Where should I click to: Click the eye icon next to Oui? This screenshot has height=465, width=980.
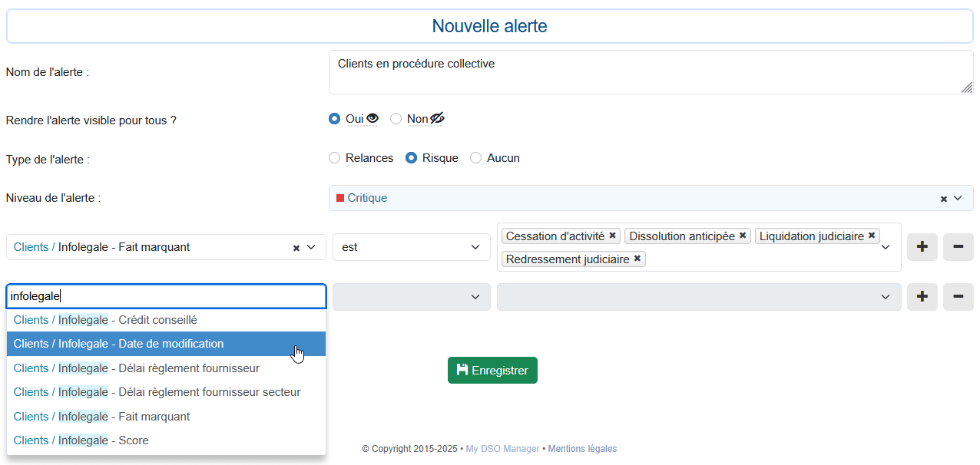(372, 118)
